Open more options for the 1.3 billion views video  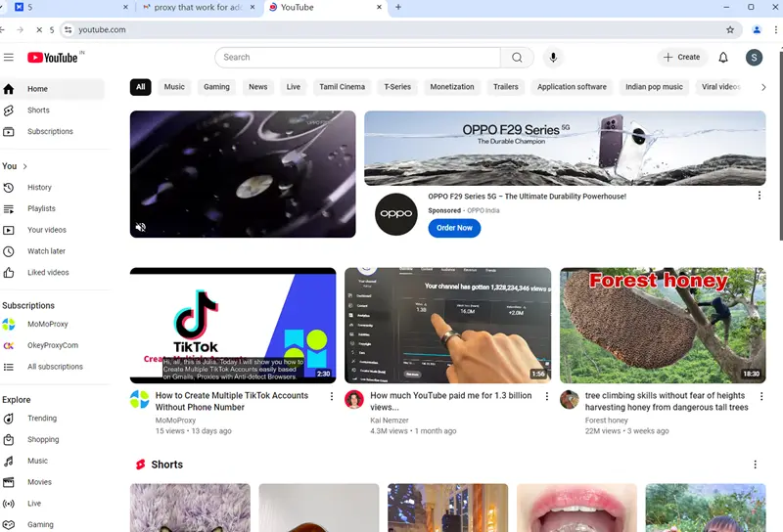click(x=547, y=396)
